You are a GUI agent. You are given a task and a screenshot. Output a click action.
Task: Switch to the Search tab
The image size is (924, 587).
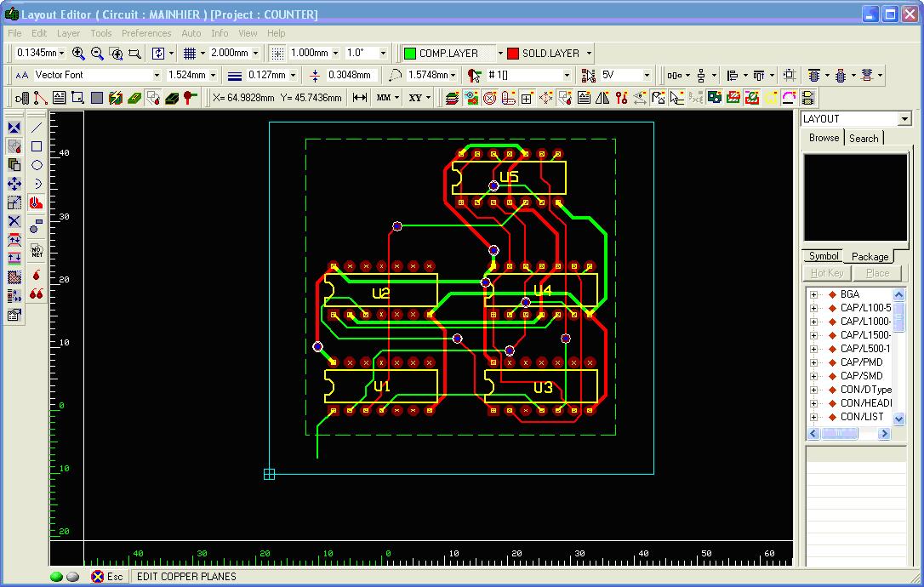click(864, 138)
